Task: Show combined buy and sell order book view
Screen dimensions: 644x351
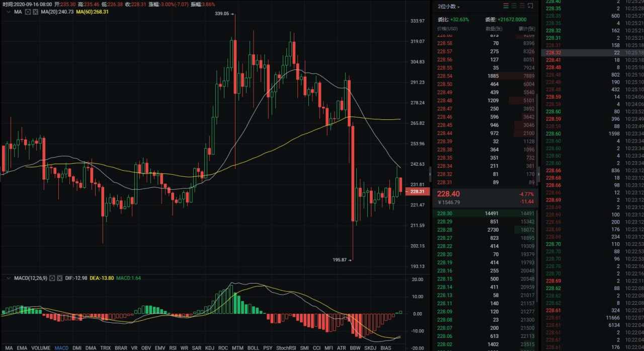Action: (506, 6)
